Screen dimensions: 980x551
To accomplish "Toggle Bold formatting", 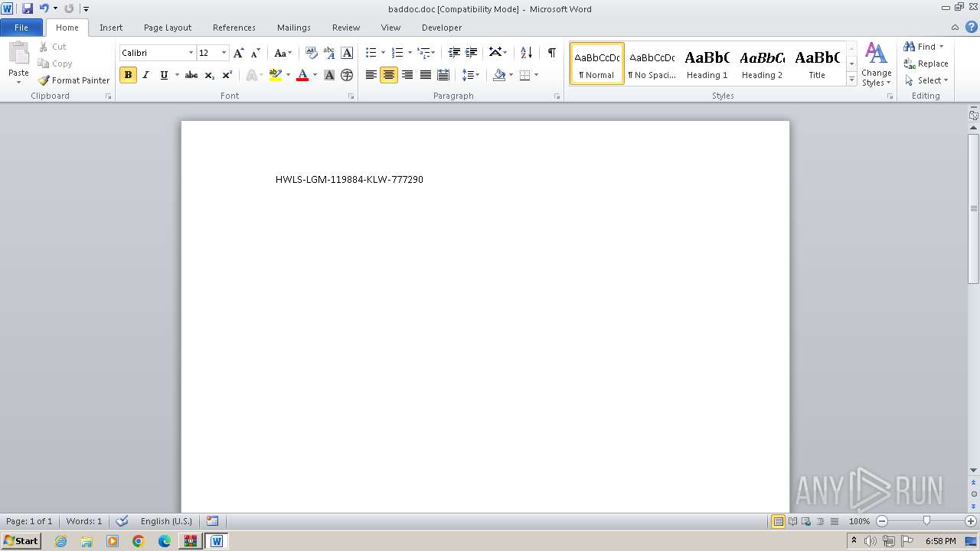I will [x=128, y=75].
